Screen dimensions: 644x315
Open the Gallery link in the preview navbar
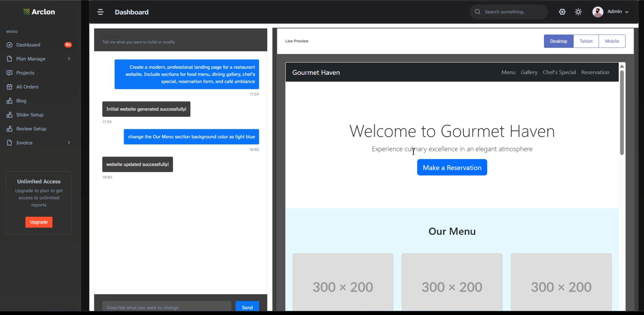[x=529, y=72]
